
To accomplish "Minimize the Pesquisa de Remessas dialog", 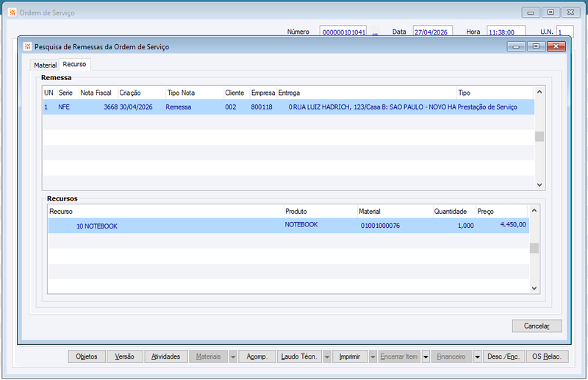I will [516, 46].
